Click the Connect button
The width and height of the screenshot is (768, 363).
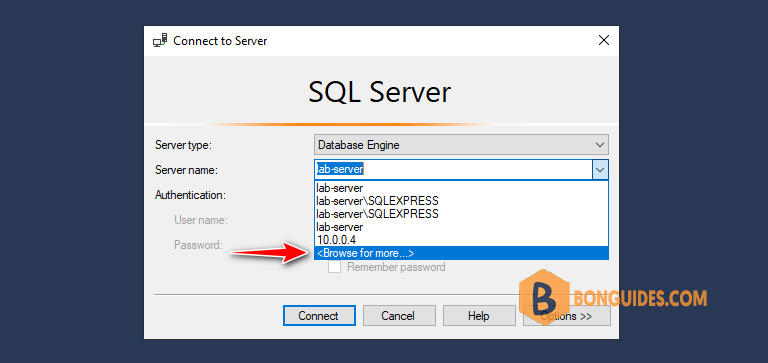pyautogui.click(x=319, y=316)
